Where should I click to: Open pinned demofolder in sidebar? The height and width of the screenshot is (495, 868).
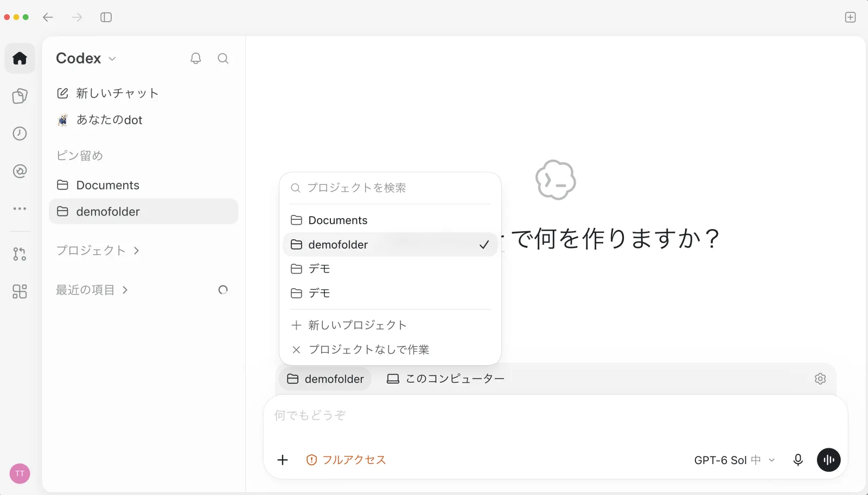coord(143,212)
